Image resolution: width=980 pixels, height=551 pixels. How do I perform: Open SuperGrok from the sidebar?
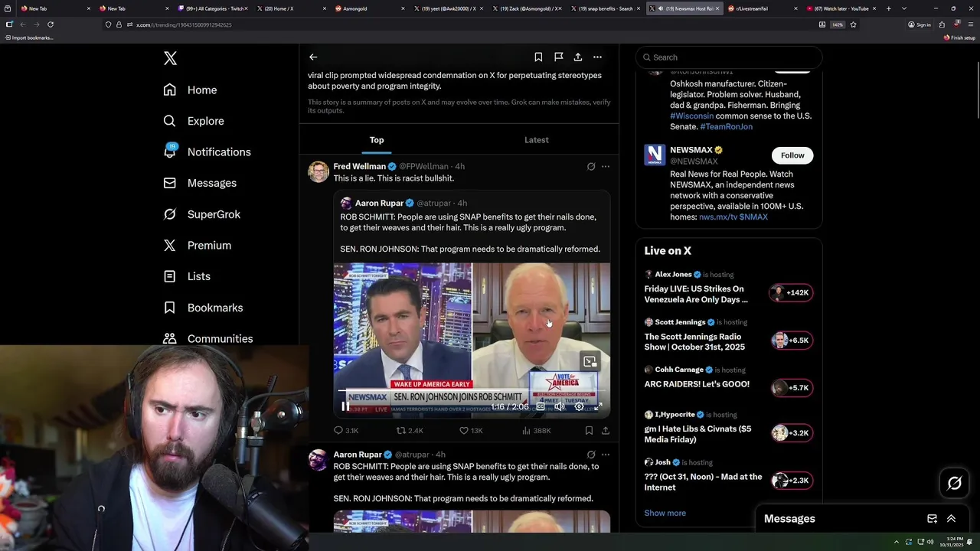[x=201, y=214]
